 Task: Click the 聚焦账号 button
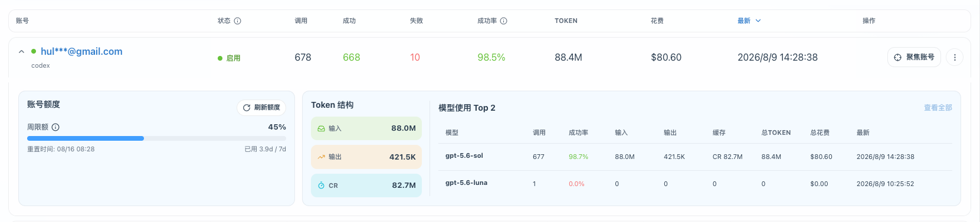point(914,57)
